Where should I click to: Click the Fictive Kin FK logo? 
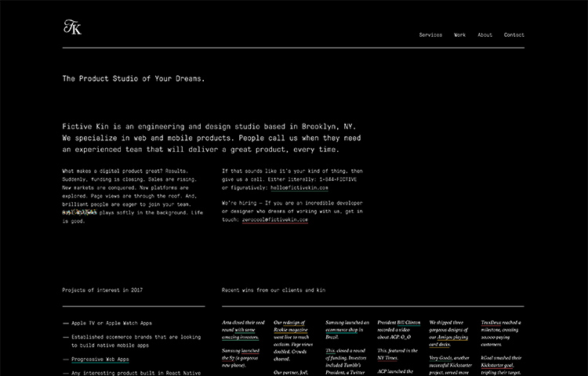click(72, 28)
